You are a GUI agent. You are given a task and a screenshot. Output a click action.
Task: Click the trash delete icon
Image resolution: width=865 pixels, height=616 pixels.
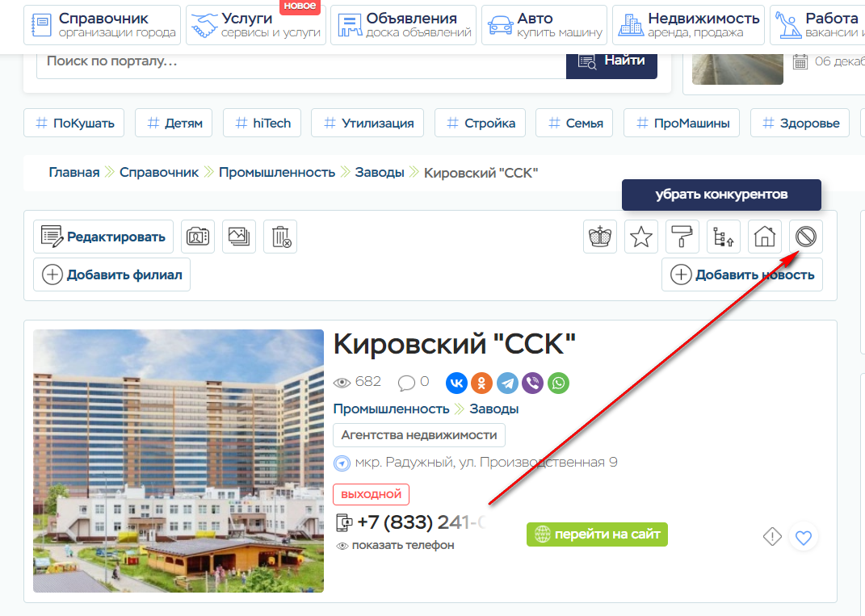280,237
